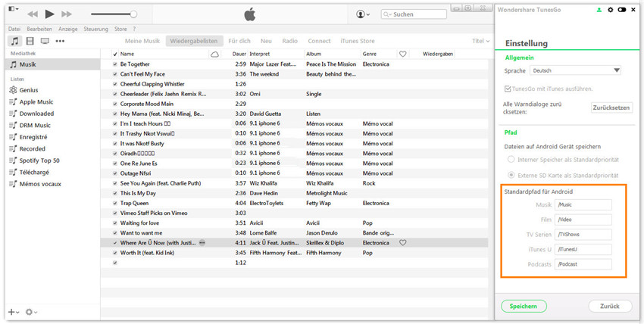
Task: Select the movies film icon
Action: pyautogui.click(x=30, y=41)
